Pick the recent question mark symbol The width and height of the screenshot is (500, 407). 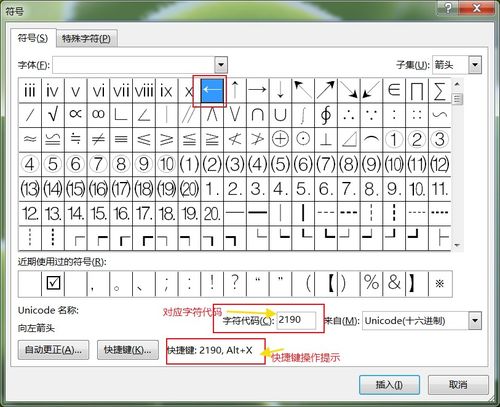tap(235, 284)
